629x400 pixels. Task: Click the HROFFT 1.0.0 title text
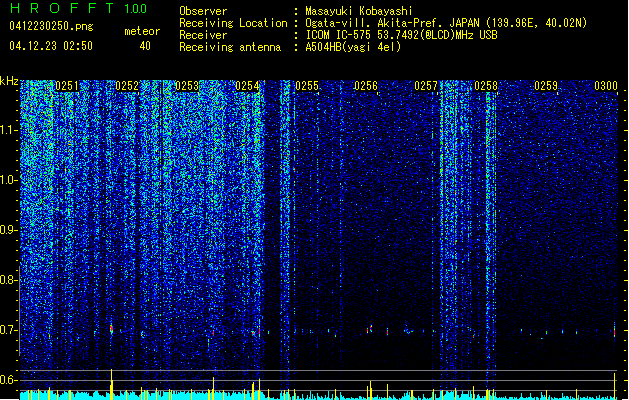click(x=78, y=8)
